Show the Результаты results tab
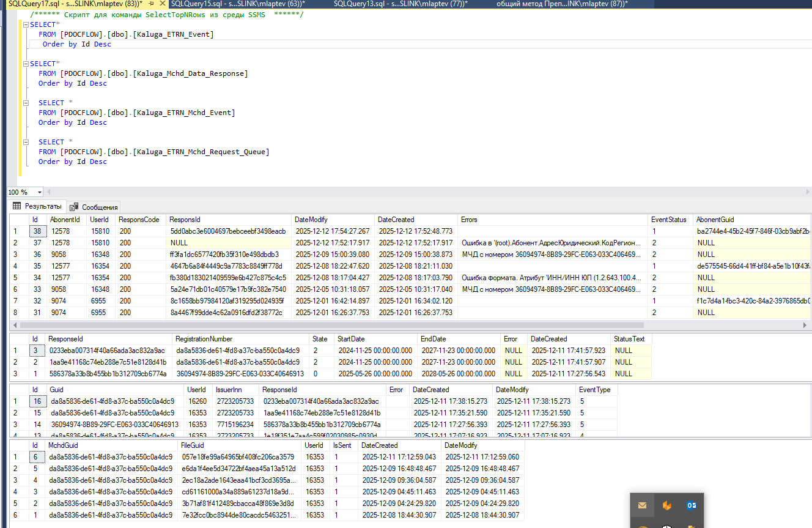The height and width of the screenshot is (528, 812). tap(37, 207)
